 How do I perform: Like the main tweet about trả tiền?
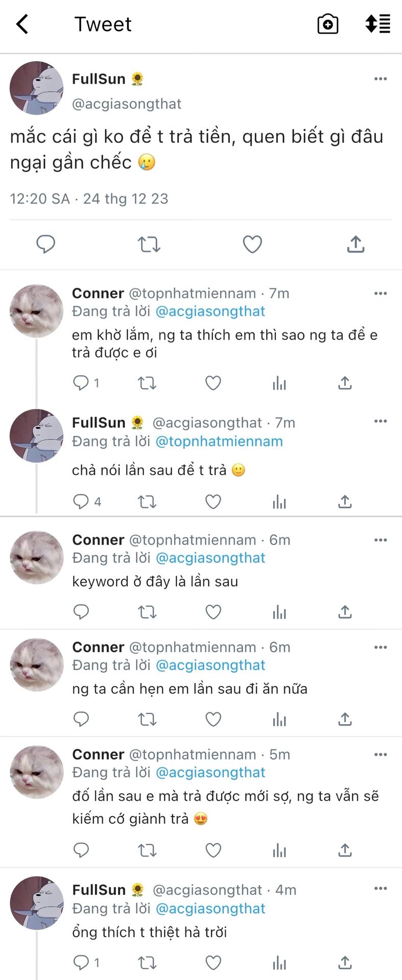click(x=252, y=244)
